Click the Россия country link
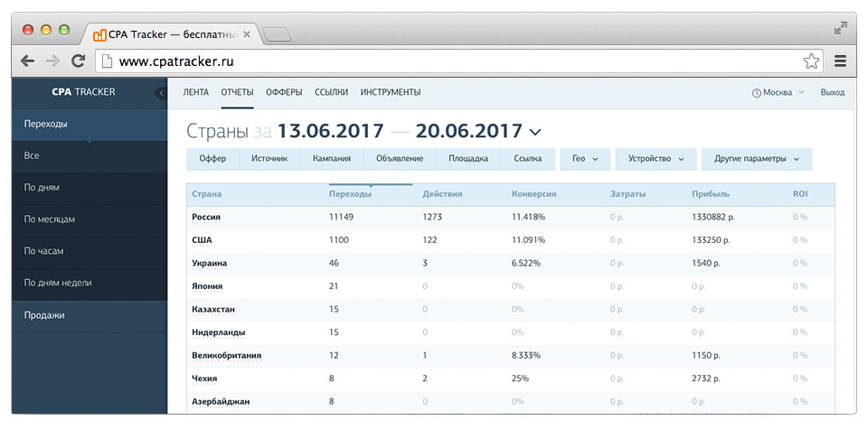The height and width of the screenshot is (439, 868). [x=206, y=218]
